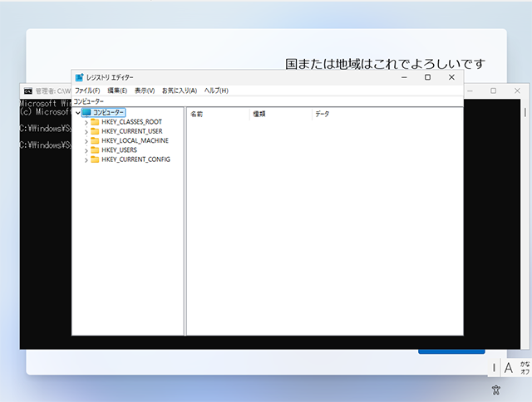Toggle the IME input mode A indicator
532x402 pixels.
[x=509, y=368]
